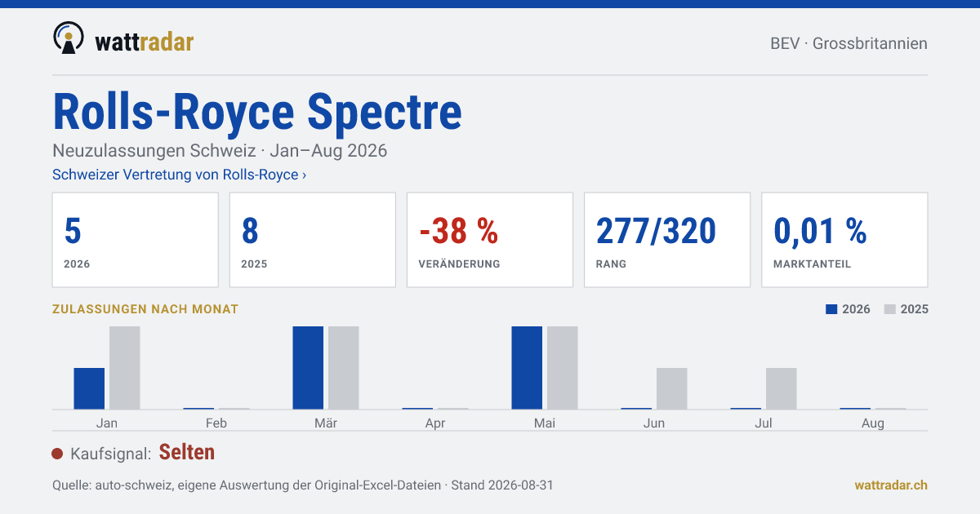The height and width of the screenshot is (514, 980).
Task: Click the blue 2026 bar for Jan
Action: [x=89, y=388]
